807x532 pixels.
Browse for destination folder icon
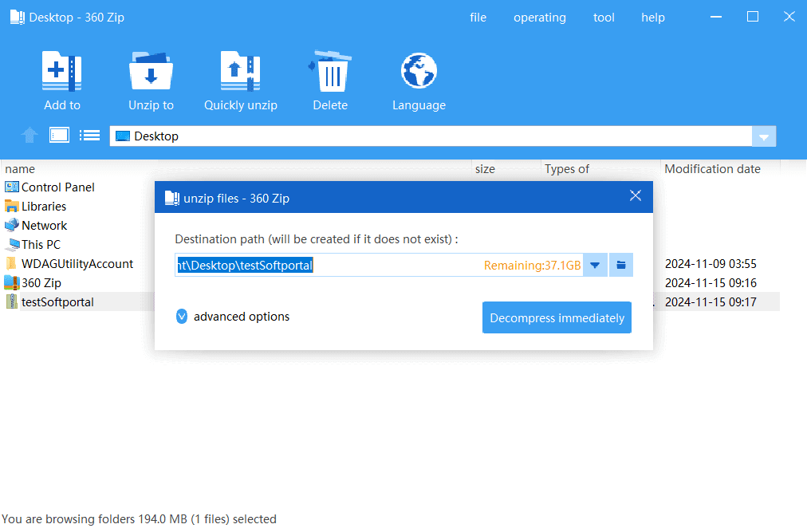pyautogui.click(x=621, y=266)
